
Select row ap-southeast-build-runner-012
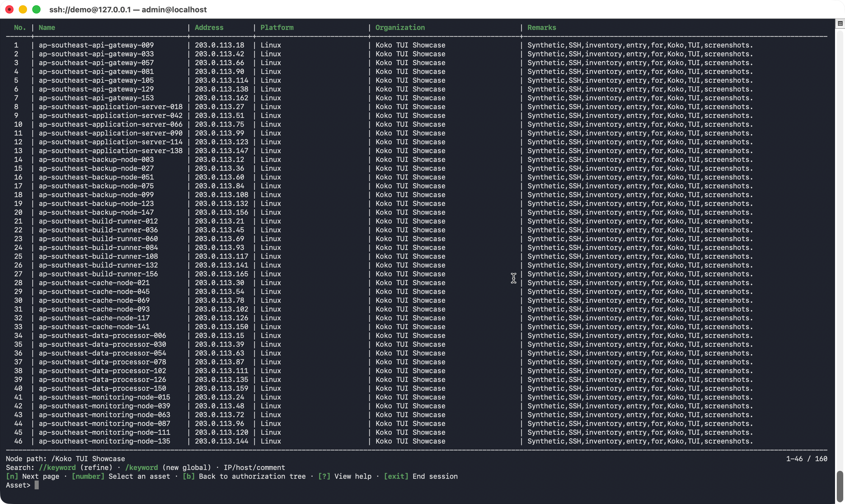click(x=416, y=221)
